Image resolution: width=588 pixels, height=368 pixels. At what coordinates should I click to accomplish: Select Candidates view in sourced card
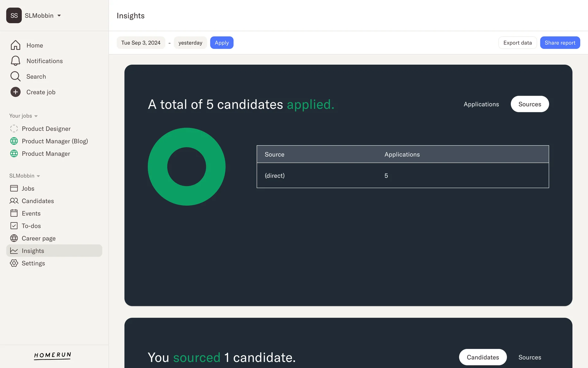pyautogui.click(x=483, y=357)
